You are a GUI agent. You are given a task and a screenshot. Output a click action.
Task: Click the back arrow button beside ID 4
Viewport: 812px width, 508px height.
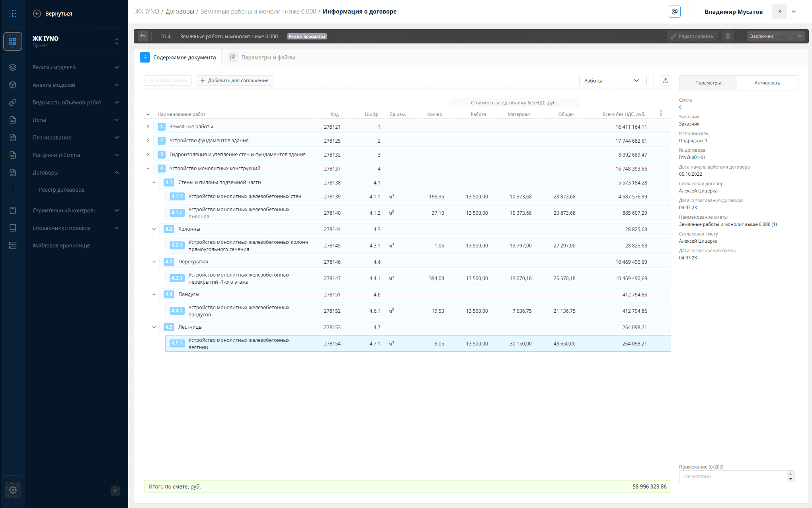click(x=143, y=36)
